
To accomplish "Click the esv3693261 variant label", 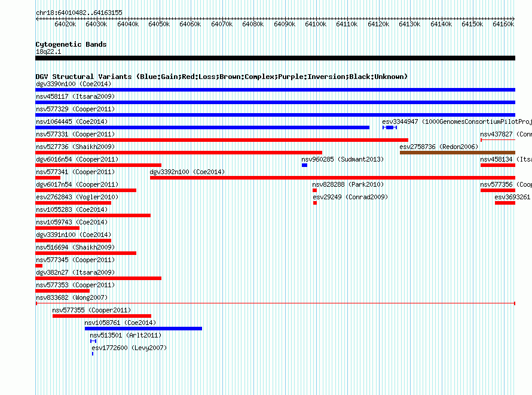I will [513, 197].
